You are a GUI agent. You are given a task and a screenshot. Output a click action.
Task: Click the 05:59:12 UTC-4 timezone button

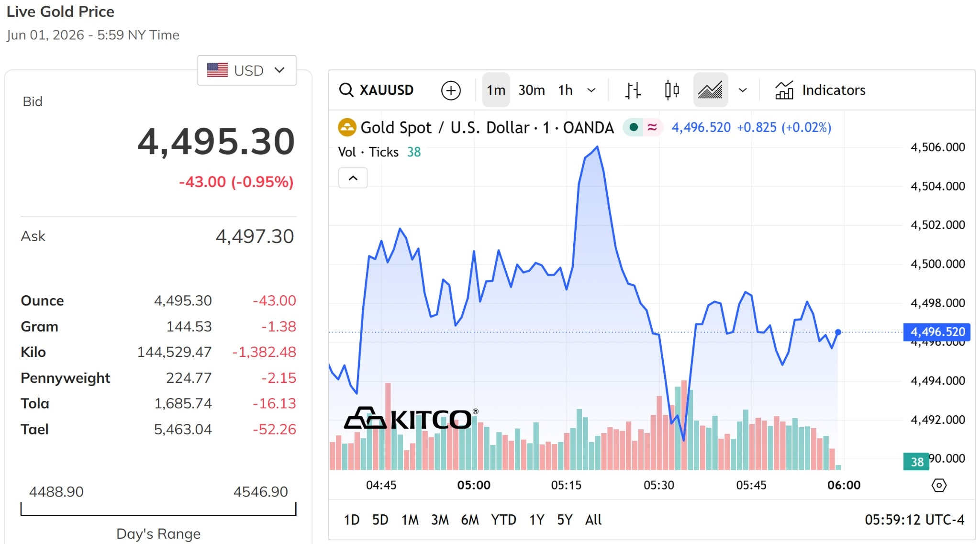click(914, 520)
